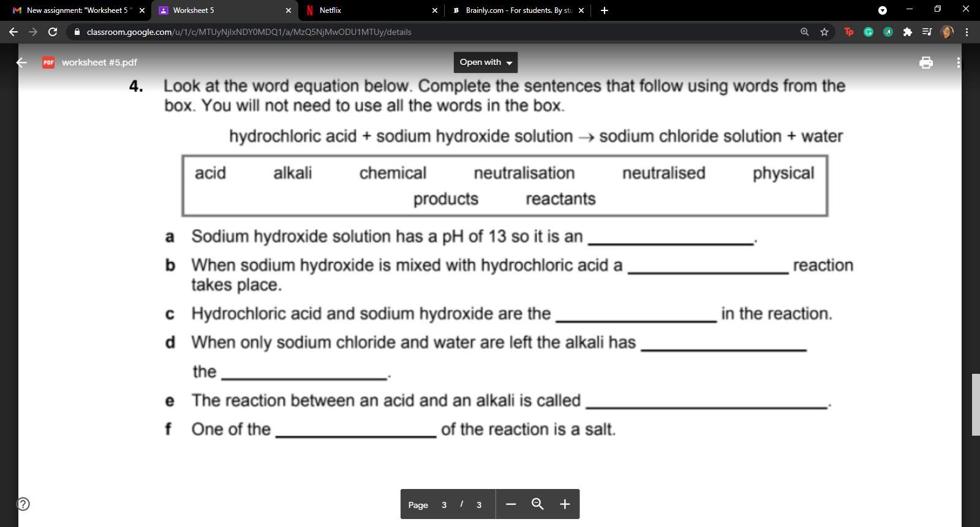Open the media control playlist icon
This screenshot has width=980, height=527.
(927, 32)
